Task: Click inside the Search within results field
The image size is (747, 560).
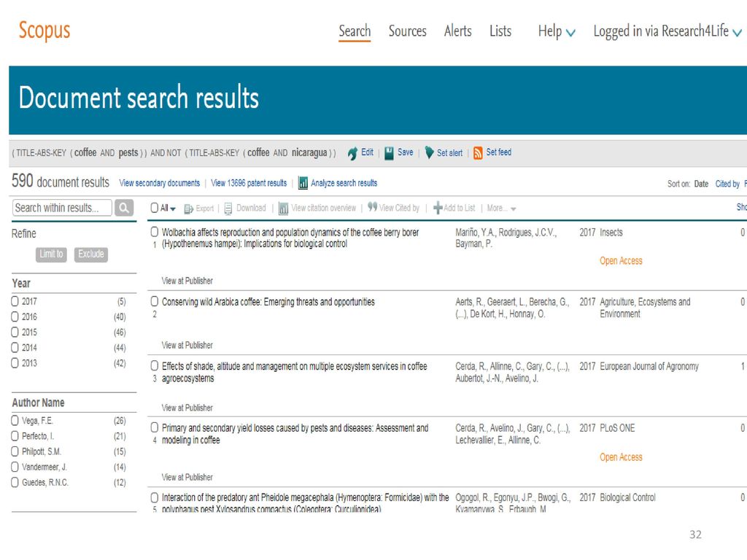Action: point(63,208)
